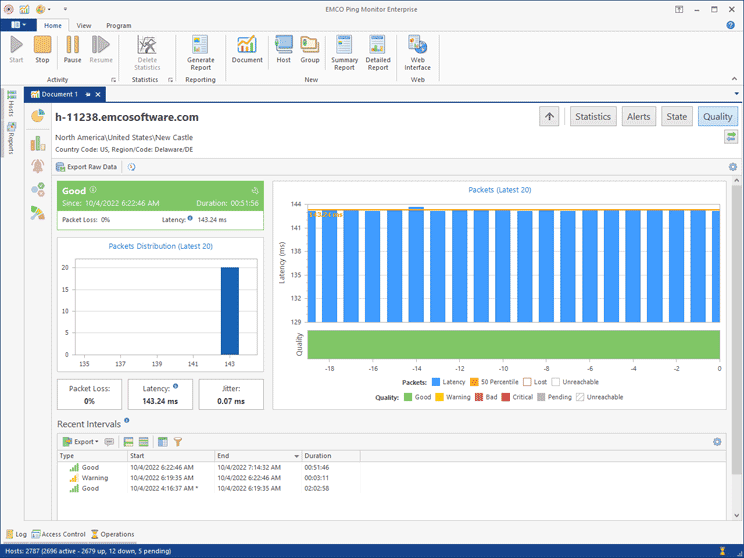Click Export Raw Data

click(86, 167)
